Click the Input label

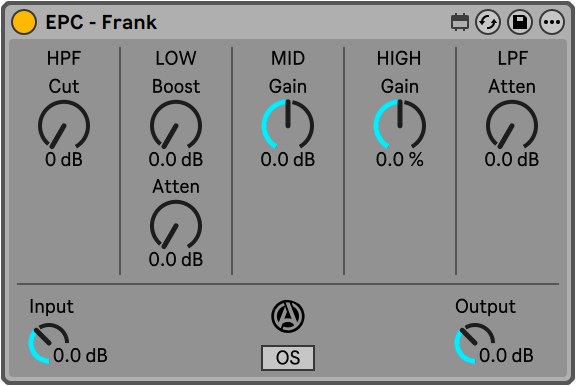pos(51,306)
